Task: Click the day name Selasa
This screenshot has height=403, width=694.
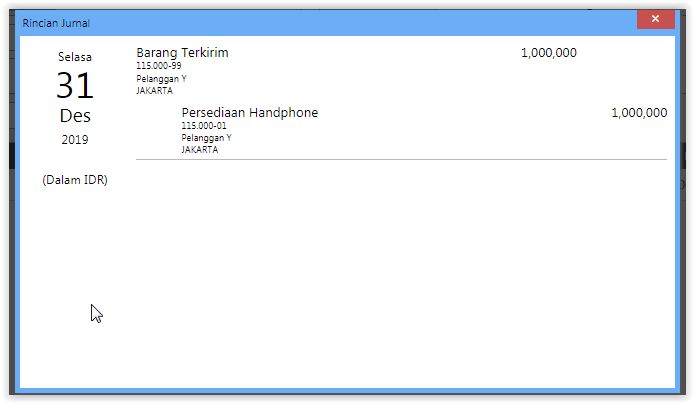Action: (75, 57)
